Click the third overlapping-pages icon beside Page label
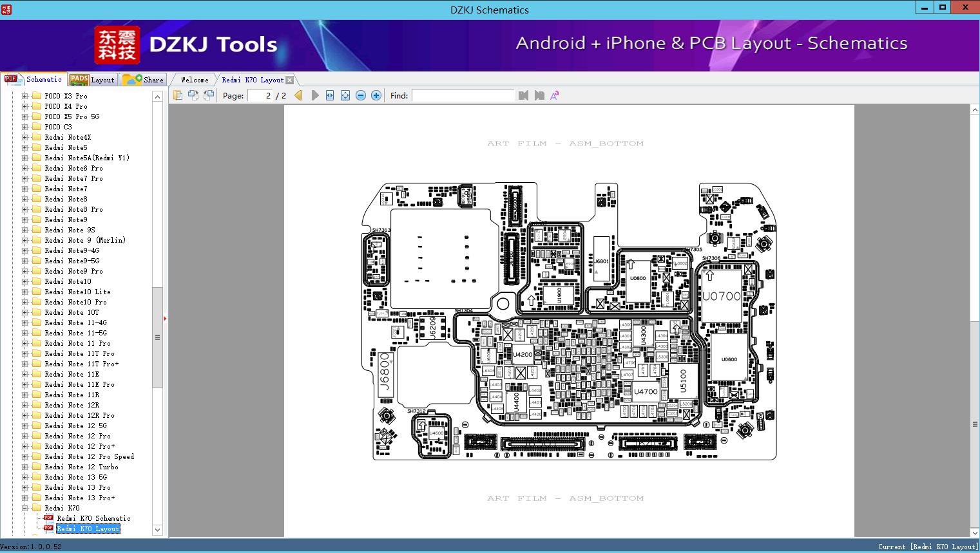The height and width of the screenshot is (553, 980). point(208,95)
